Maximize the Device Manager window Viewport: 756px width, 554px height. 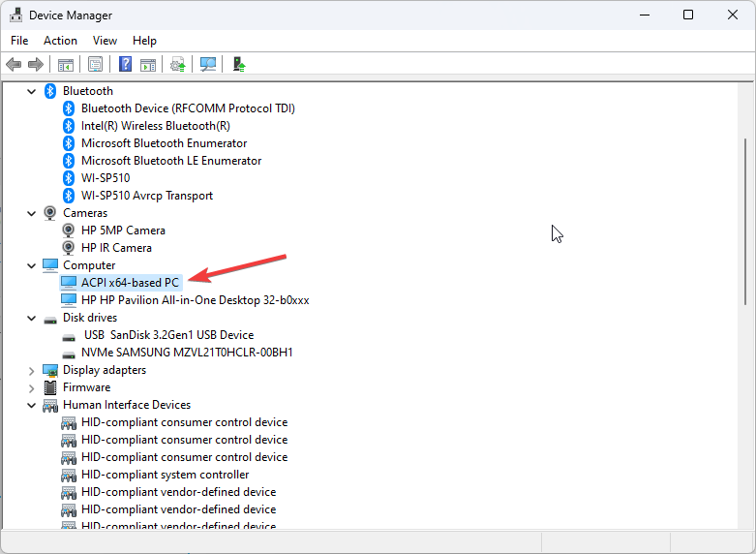click(x=688, y=15)
